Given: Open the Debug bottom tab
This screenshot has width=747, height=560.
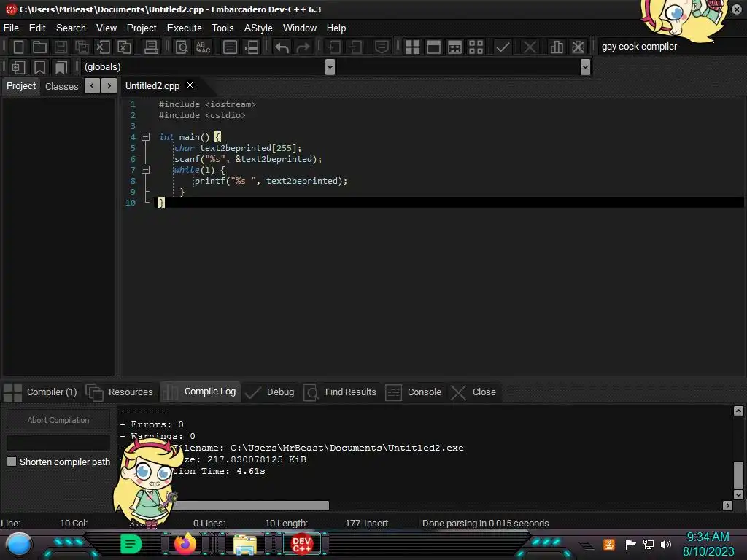Looking at the screenshot, I should click(270, 392).
